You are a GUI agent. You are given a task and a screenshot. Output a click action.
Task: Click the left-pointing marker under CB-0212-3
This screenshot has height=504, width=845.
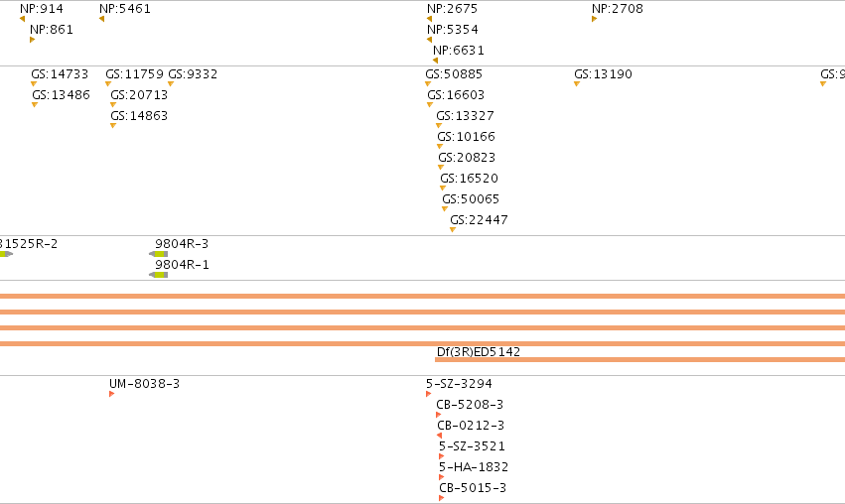[439, 436]
